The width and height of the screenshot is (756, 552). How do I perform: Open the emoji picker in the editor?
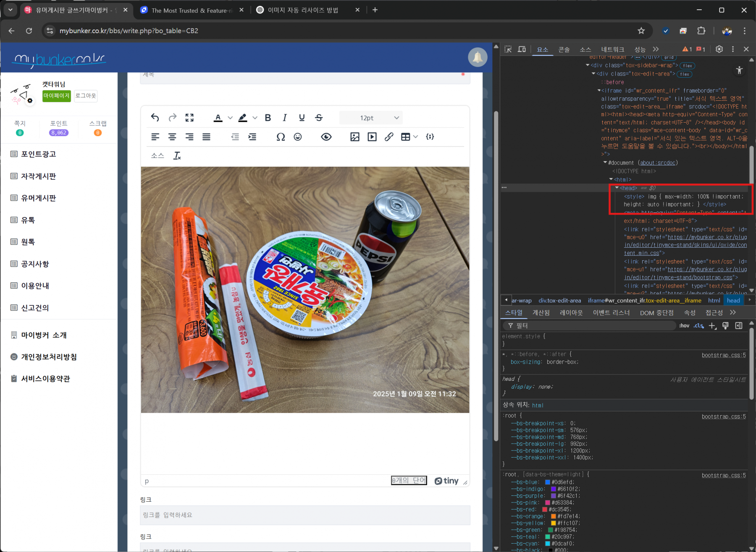298,137
